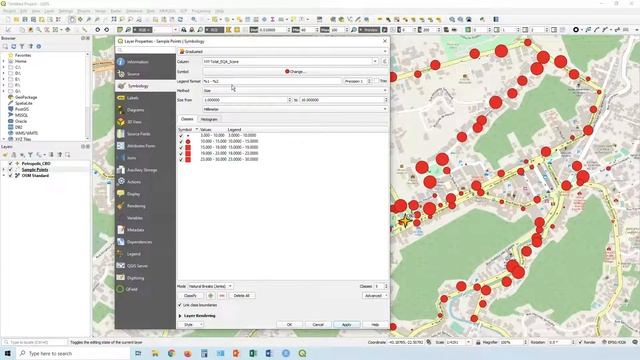Switch to the Histogram tab
This screenshot has width=640, height=360.
coord(209,119)
